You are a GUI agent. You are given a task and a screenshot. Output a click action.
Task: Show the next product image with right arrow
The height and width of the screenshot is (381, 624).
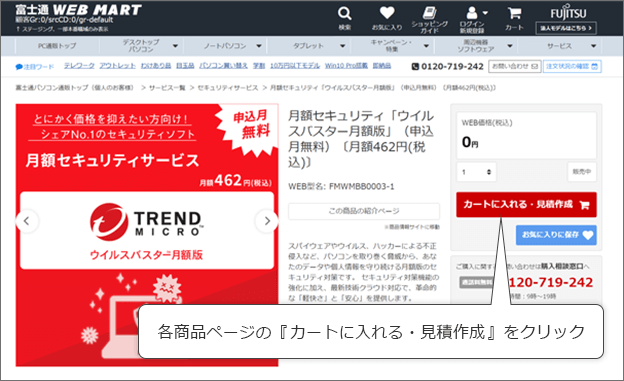tap(267, 221)
